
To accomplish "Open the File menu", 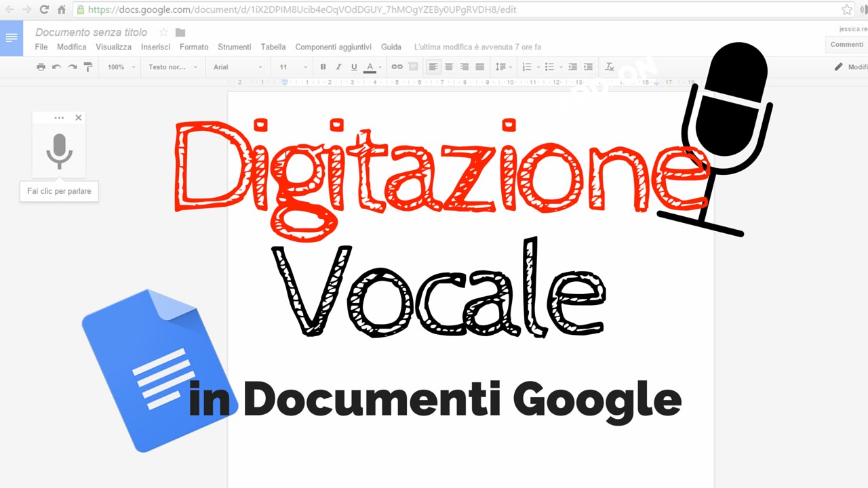I will pos(41,47).
